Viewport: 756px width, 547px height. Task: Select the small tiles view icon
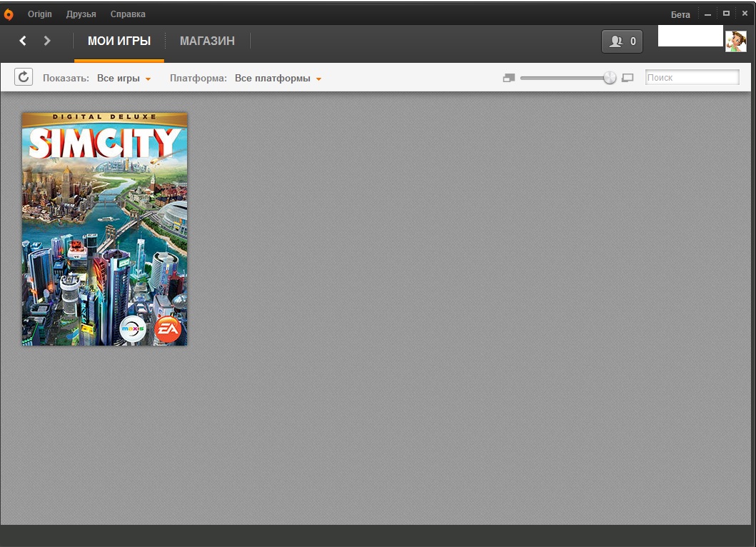pyautogui.click(x=509, y=78)
